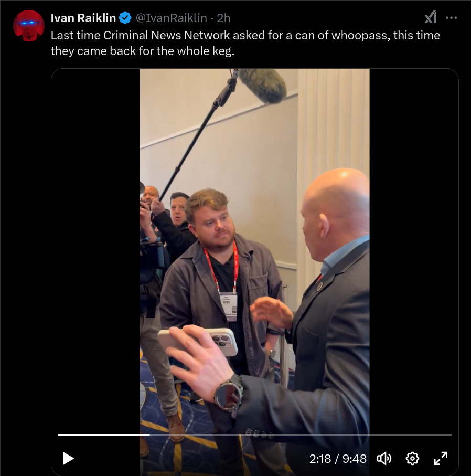This screenshot has width=471, height=476.
Task: Click the tweet text about Criminal News Network
Action: 245,43
